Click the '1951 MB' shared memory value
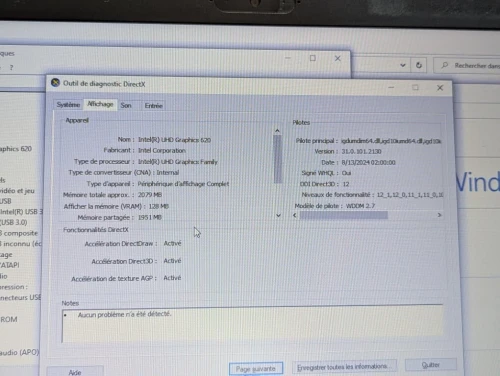 tap(150, 217)
